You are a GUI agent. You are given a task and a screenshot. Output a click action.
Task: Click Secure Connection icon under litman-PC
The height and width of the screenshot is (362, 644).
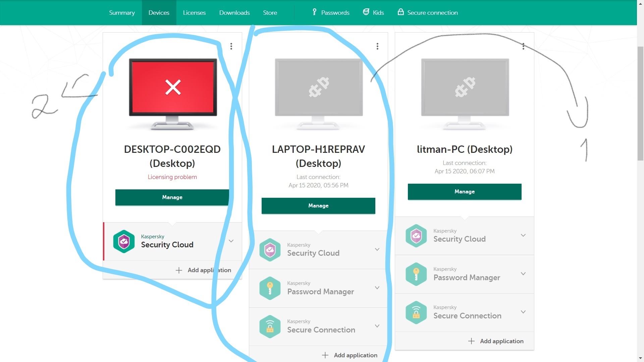click(416, 312)
